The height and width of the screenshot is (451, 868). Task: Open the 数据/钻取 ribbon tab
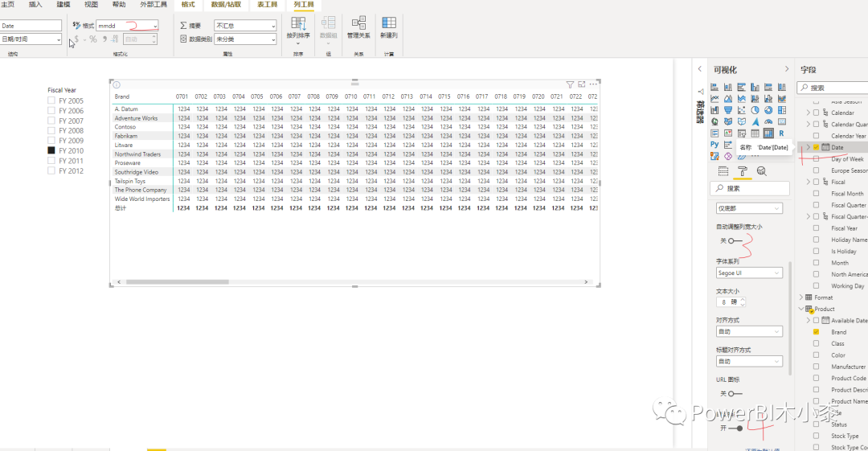[x=226, y=5]
